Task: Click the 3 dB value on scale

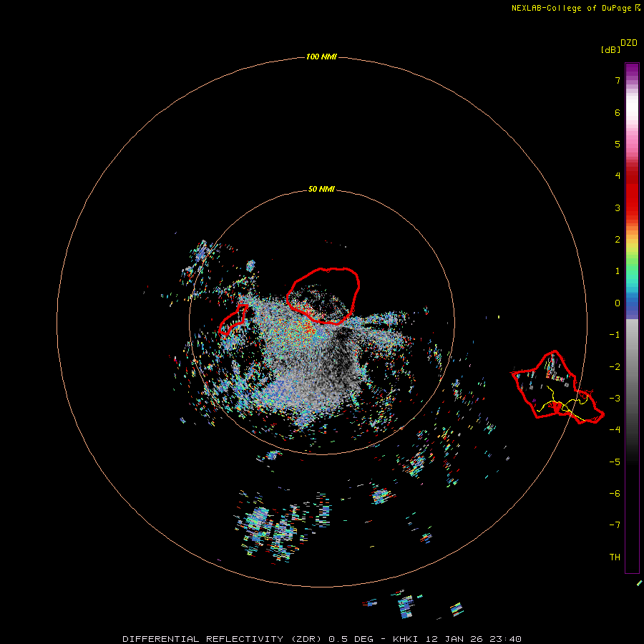Action: pos(618,208)
